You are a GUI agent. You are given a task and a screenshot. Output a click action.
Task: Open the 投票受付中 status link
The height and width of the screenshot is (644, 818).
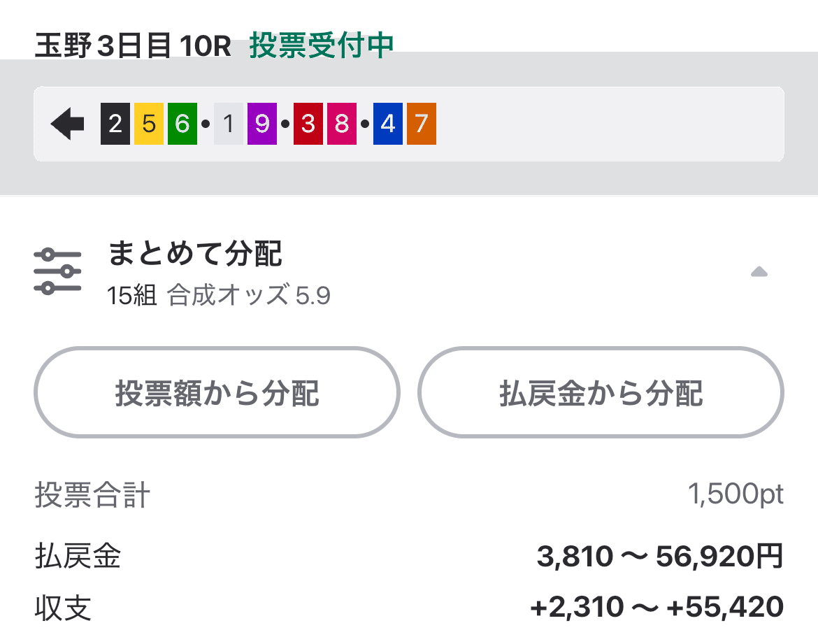322,44
